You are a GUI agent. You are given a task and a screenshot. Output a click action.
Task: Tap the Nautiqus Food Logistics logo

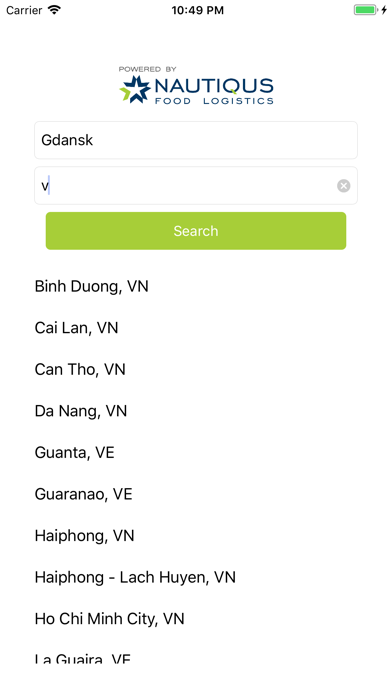coord(196,86)
